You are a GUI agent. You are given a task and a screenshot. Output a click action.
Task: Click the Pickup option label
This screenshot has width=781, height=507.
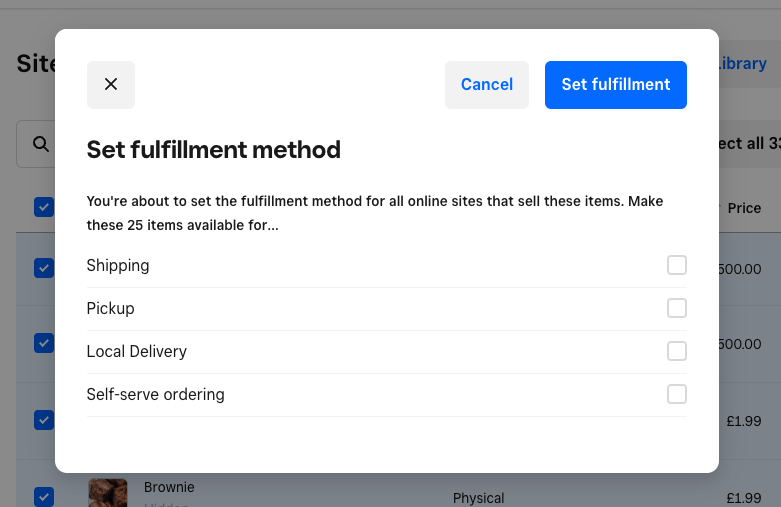click(110, 308)
